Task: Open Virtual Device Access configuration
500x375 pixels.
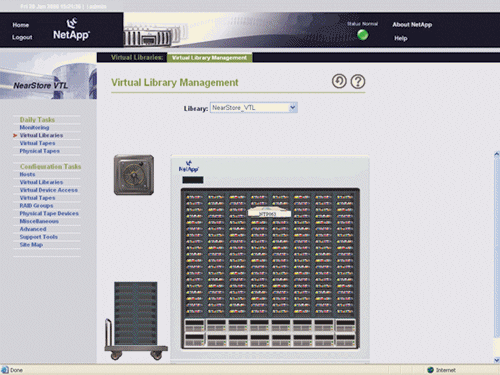Action: (x=49, y=190)
